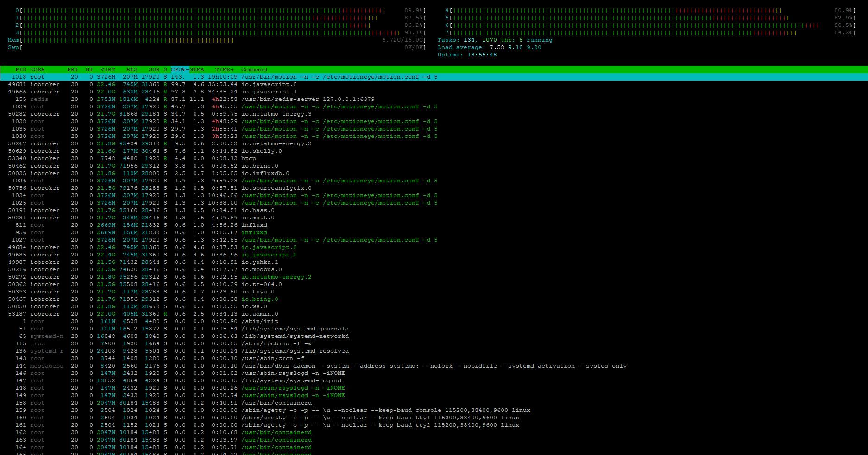868x455 pixels.
Task: Click the CPU 5 usage meter
Action: (650, 18)
